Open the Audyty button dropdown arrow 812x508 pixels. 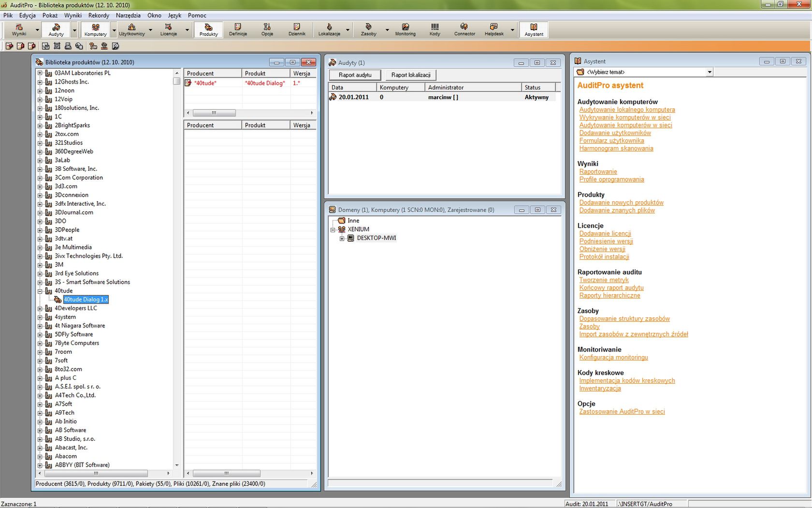click(74, 30)
